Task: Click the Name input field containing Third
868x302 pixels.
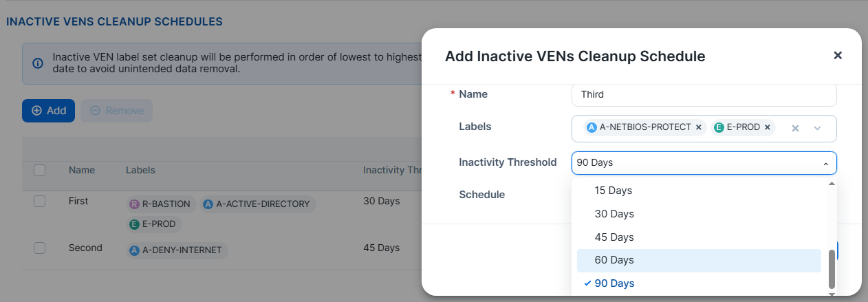Action: 704,95
